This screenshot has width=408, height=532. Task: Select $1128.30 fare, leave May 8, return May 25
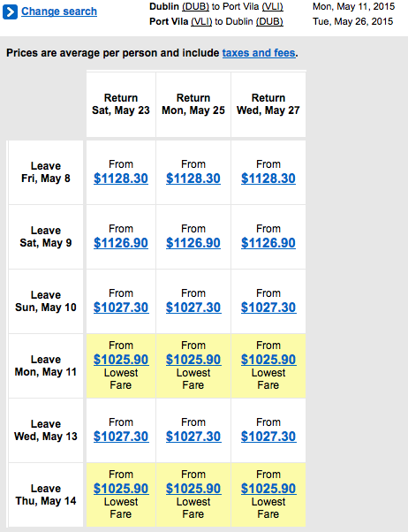(x=193, y=179)
